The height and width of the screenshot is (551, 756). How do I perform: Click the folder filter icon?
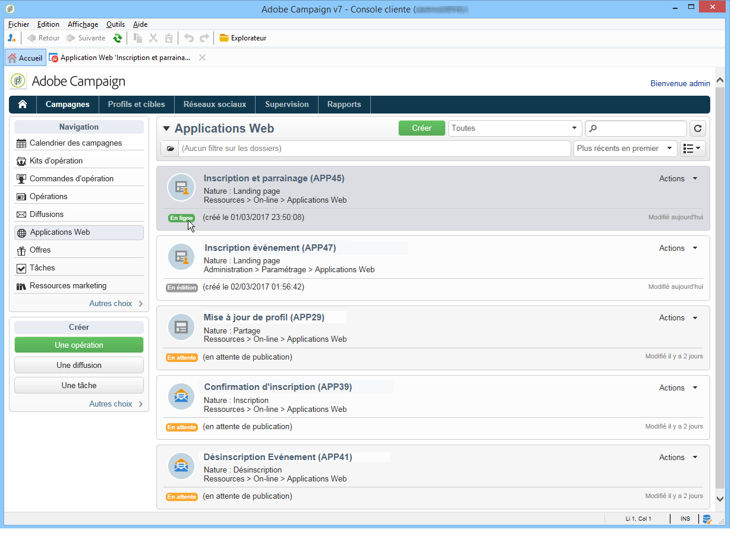[171, 149]
